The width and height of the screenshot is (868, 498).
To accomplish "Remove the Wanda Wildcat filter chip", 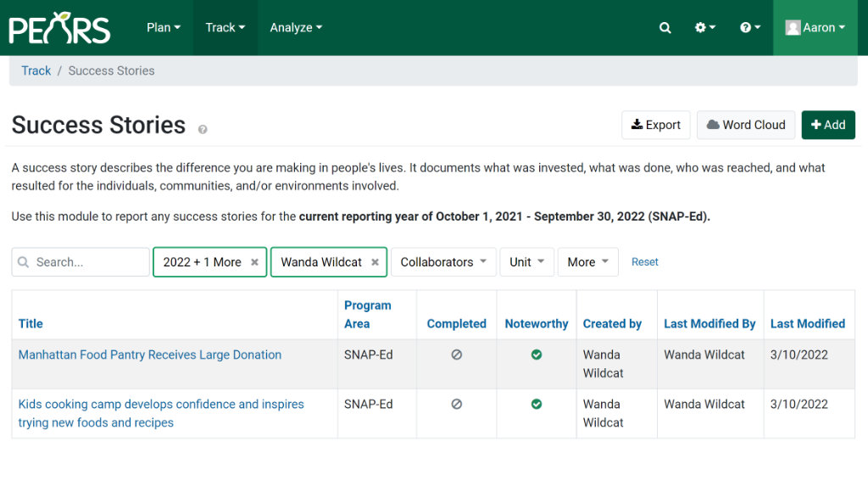I will click(375, 262).
